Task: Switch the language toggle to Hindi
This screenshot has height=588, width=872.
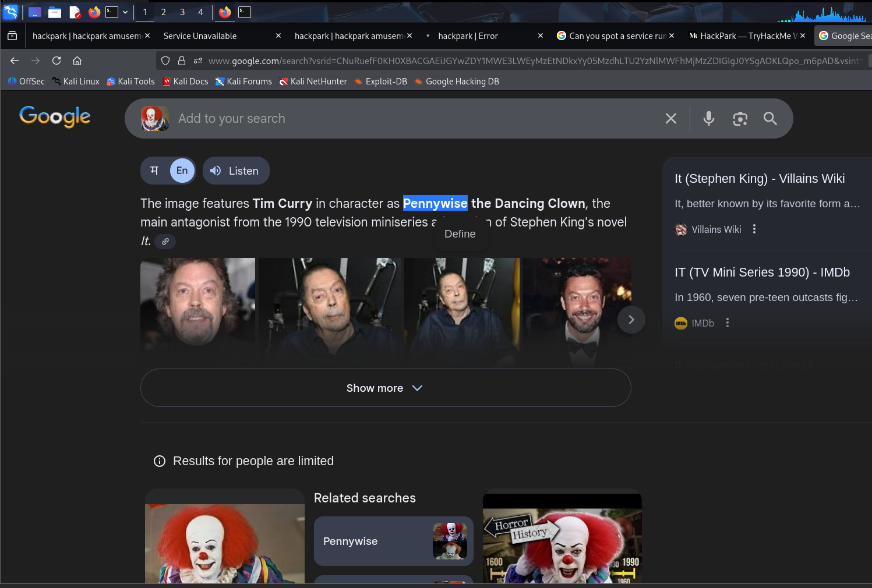Action: point(155,171)
